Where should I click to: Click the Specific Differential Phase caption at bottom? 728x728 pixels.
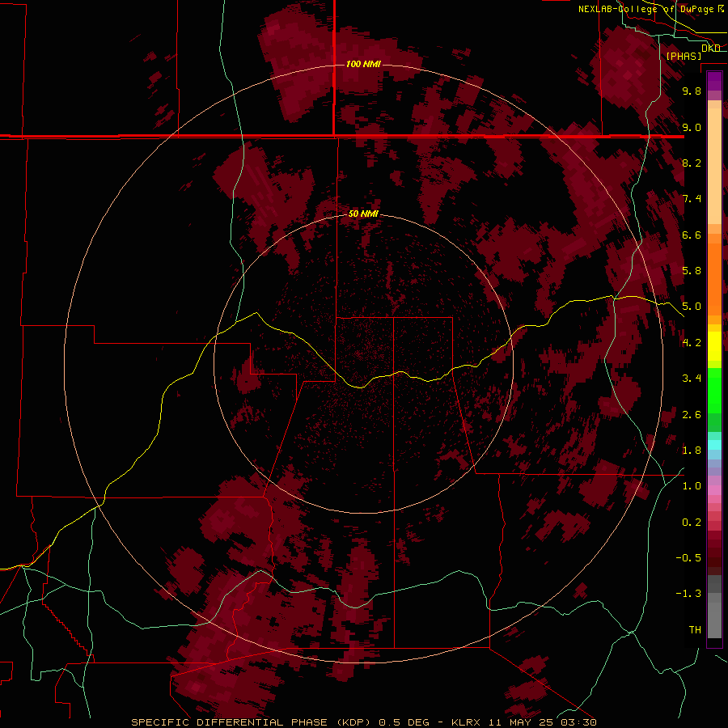click(363, 722)
